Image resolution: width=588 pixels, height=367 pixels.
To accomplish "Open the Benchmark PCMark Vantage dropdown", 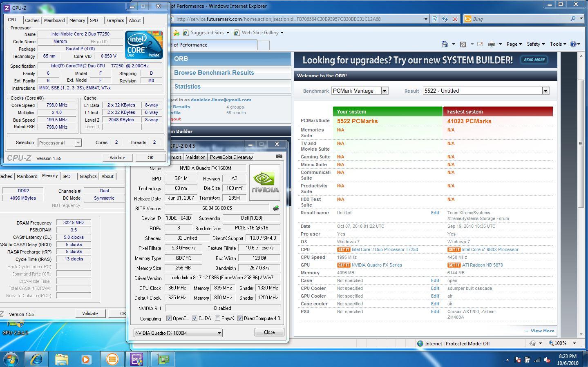I will pos(385,91).
